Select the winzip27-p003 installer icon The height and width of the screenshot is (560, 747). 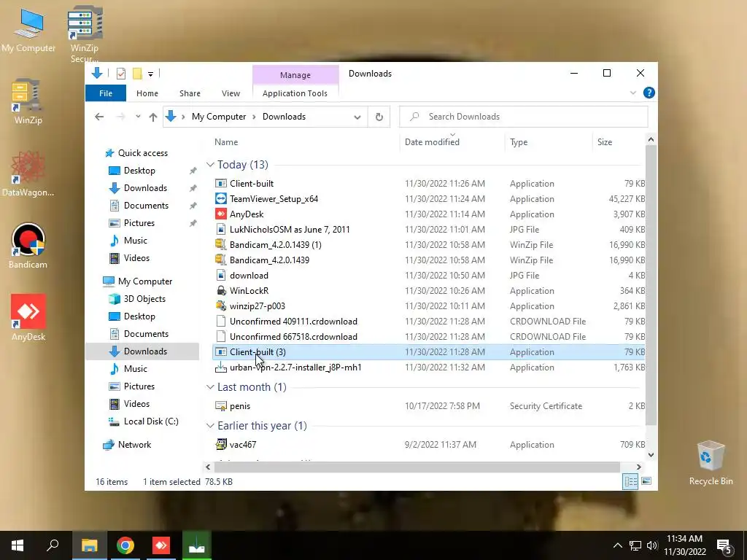[x=220, y=306]
